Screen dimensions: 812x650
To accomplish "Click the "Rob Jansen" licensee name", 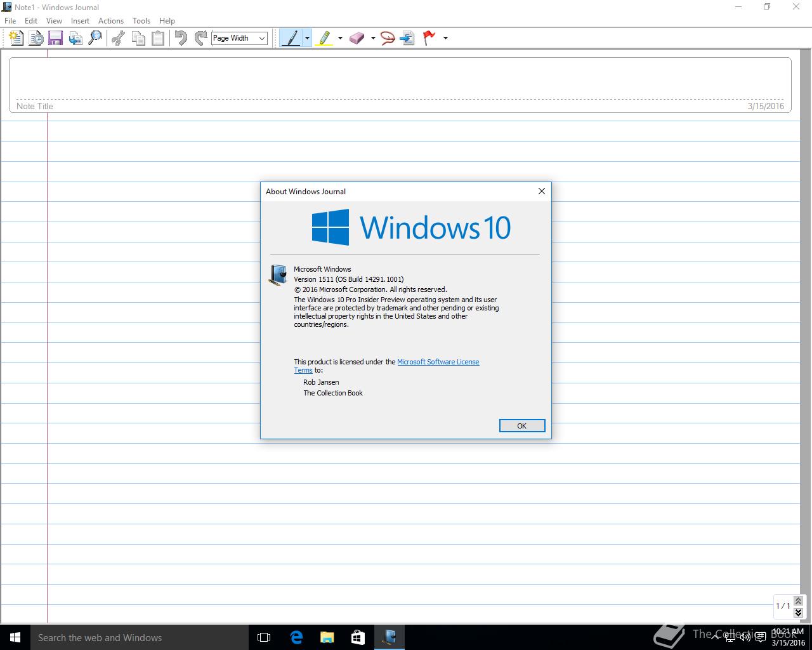I will coord(321,382).
